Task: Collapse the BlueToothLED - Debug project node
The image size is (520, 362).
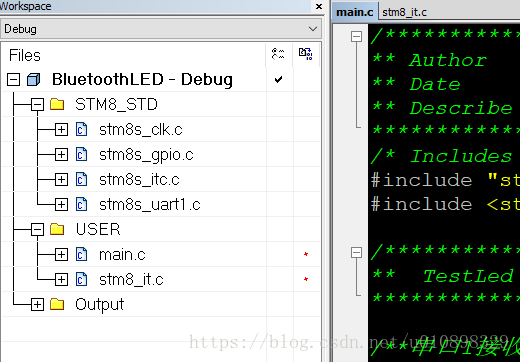Action: [x=14, y=80]
